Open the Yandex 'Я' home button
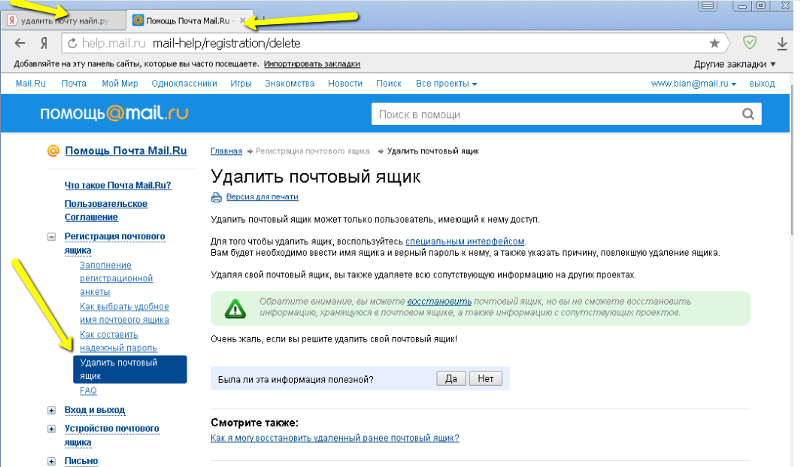The height and width of the screenshot is (467, 800). coord(44,43)
